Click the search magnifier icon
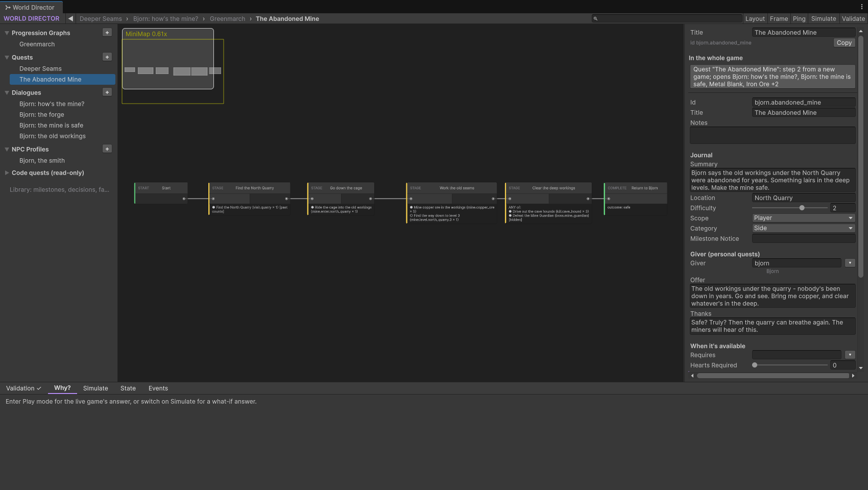 coord(595,18)
